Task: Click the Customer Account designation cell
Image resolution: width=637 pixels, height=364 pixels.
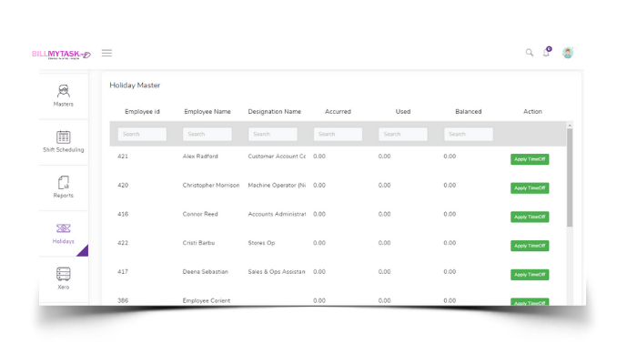Action: click(x=277, y=156)
